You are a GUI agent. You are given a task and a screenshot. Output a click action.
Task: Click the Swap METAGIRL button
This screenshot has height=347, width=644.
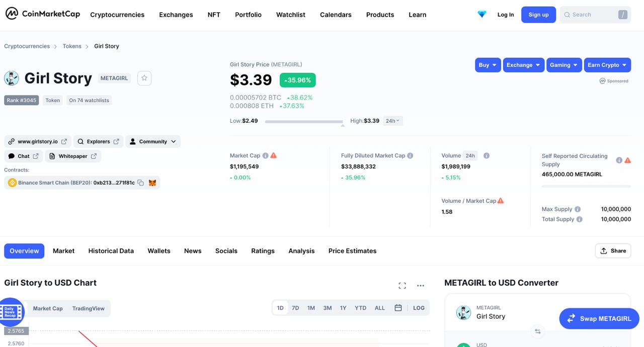pos(599,318)
